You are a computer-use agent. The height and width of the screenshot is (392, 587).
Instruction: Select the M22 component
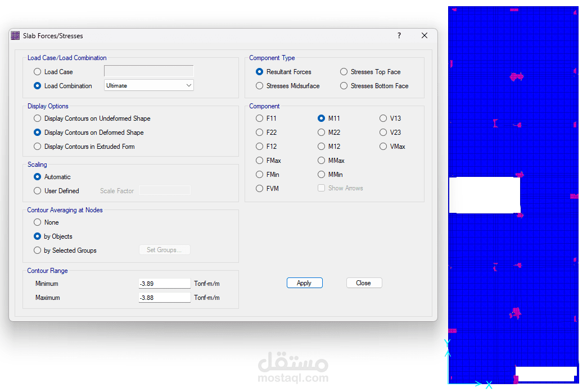tap(321, 133)
